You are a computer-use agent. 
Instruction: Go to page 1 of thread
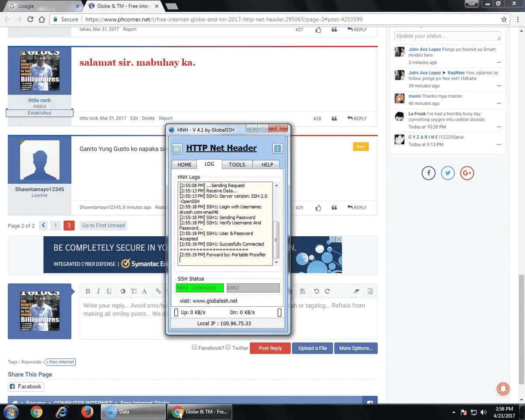point(55,226)
